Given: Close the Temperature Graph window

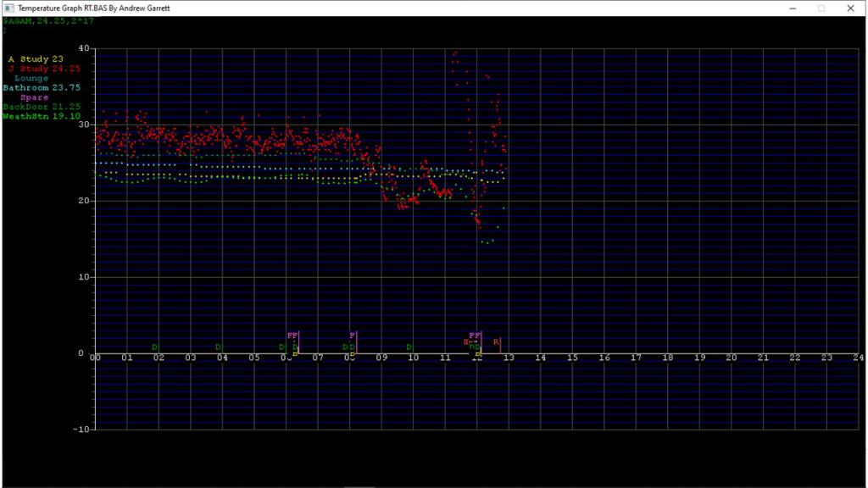Looking at the screenshot, I should 850,8.
